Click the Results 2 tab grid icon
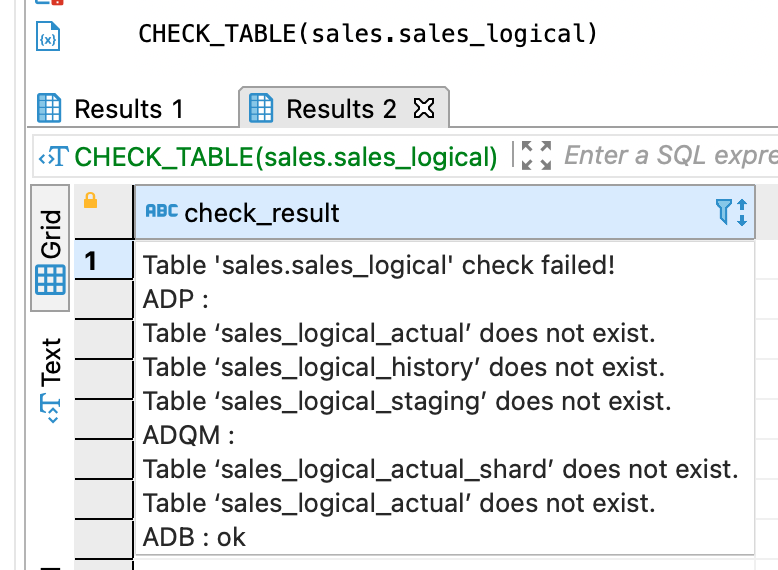This screenshot has height=570, width=778. [x=261, y=108]
